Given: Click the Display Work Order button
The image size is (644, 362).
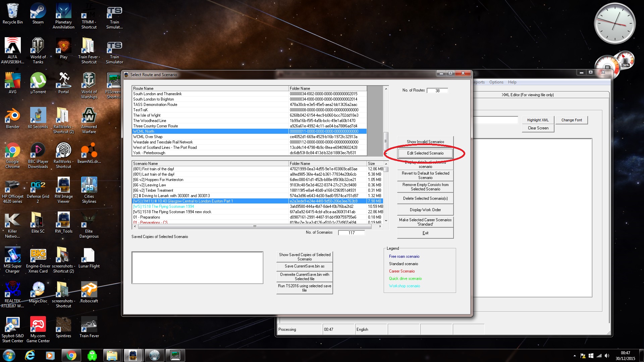Looking at the screenshot, I should pos(425,210).
